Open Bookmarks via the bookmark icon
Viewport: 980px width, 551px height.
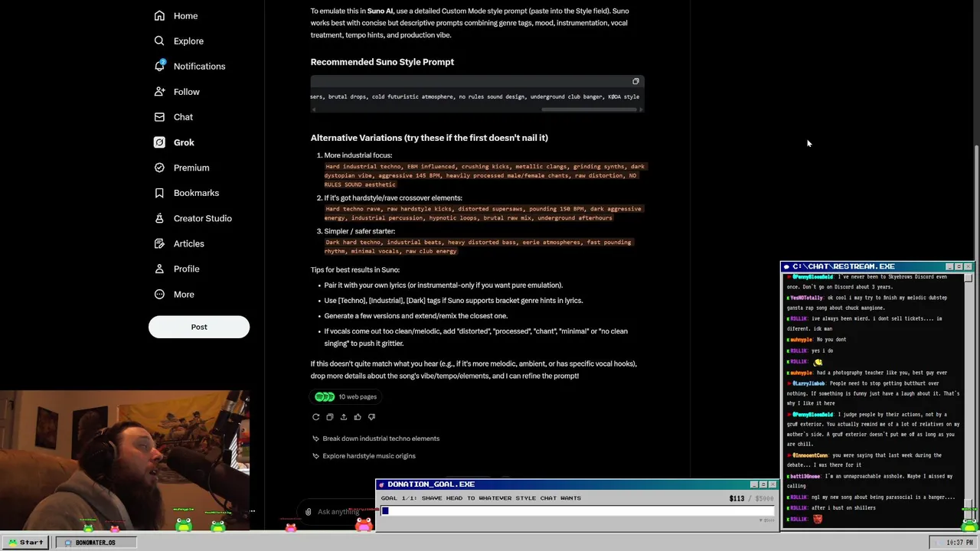(x=159, y=192)
